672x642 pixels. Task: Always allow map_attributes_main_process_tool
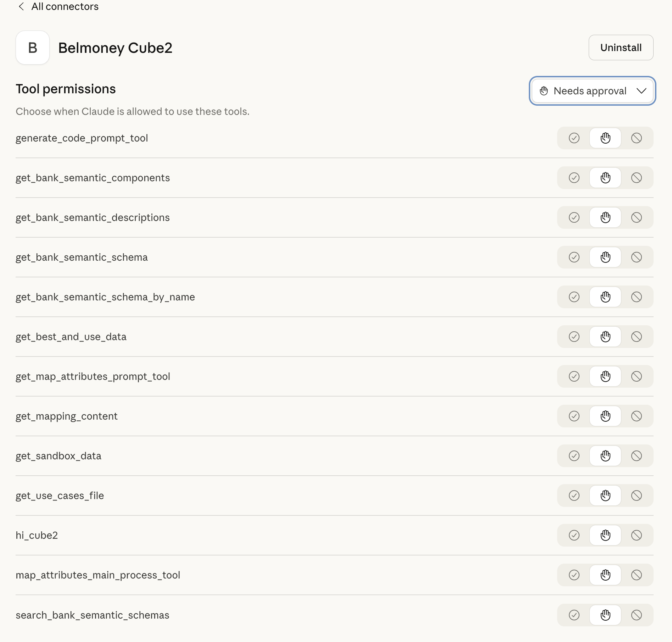[x=574, y=575]
